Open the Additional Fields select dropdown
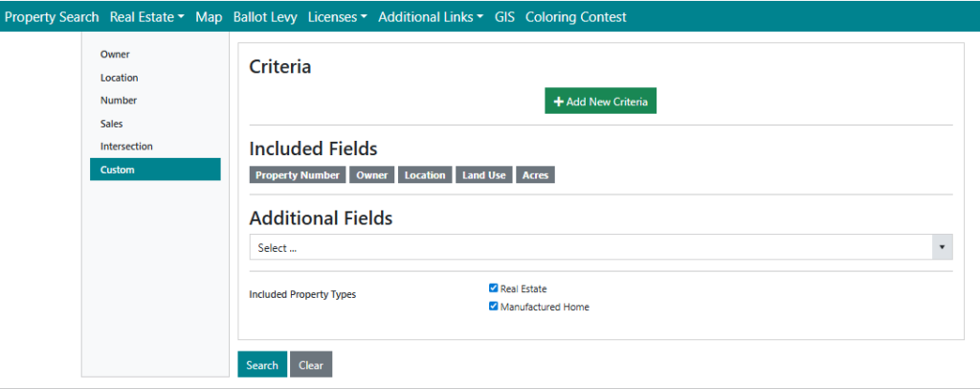The image size is (980, 389). click(601, 247)
